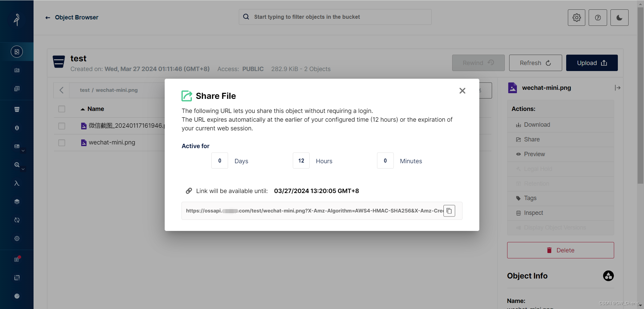Choose Preview action
Viewport: 644px width, 309px height.
(560, 154)
